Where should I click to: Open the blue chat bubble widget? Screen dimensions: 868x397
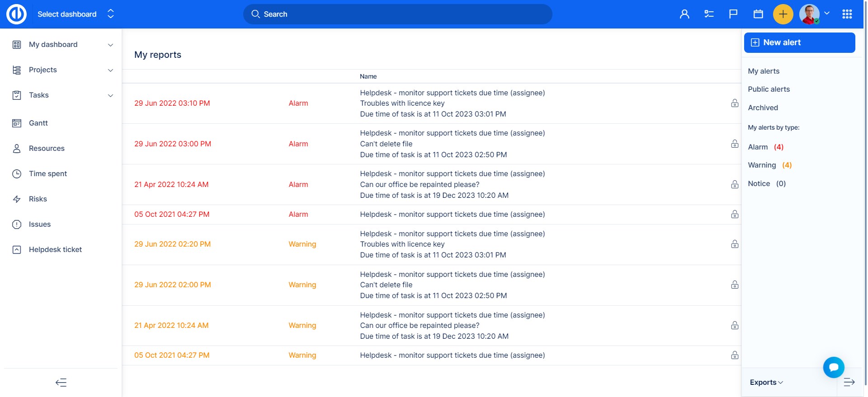point(834,367)
